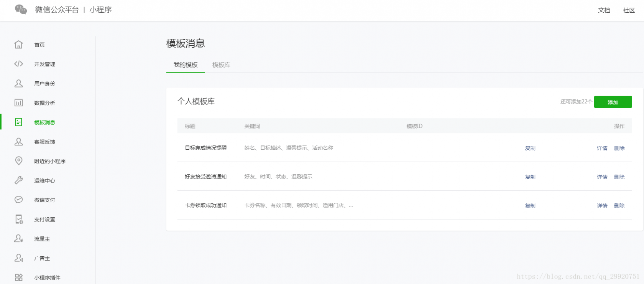Click the location pin icon for 附近的小程序
The image size is (644, 284).
click(18, 161)
